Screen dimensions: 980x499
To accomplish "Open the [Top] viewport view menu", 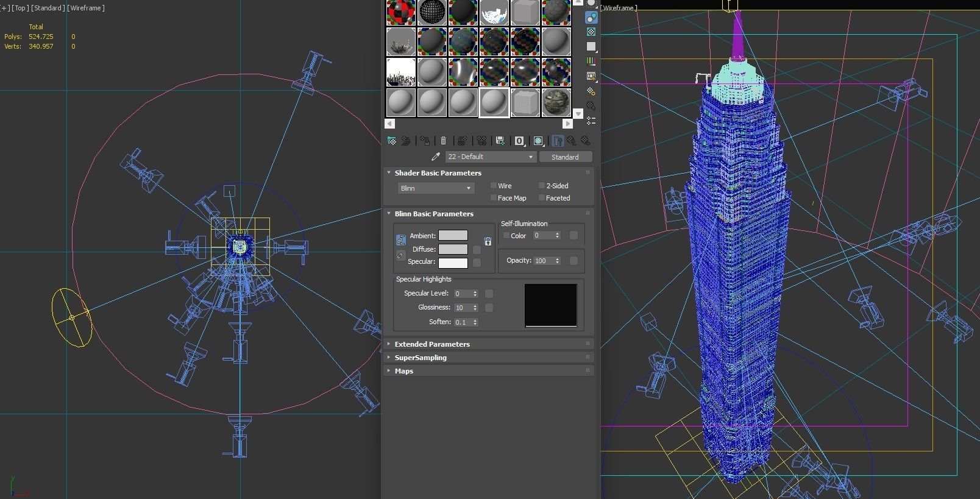I will pos(20,8).
